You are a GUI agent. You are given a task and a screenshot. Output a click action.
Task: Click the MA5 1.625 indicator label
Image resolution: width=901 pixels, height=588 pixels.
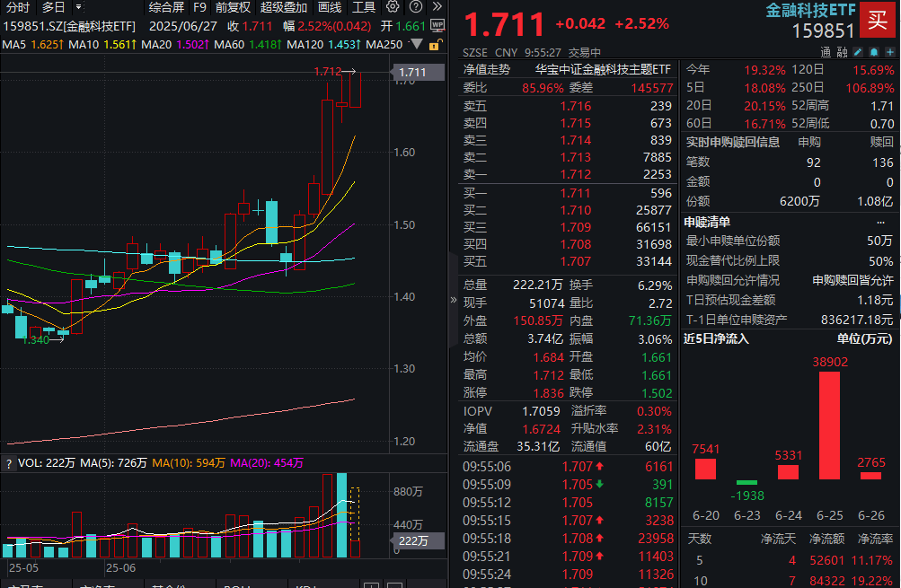32,44
